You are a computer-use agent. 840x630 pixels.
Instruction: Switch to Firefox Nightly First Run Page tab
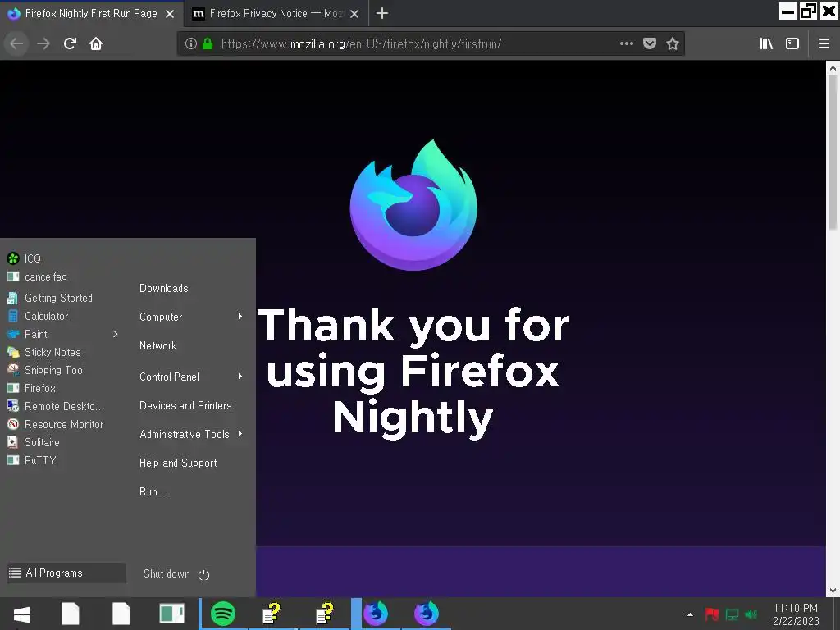tap(92, 13)
